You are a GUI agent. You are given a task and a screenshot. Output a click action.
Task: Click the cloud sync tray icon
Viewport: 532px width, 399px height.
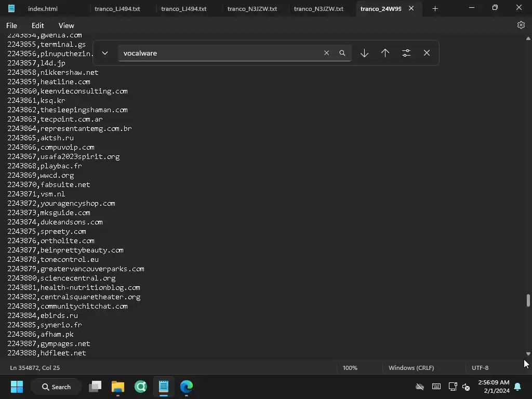pyautogui.click(x=420, y=387)
